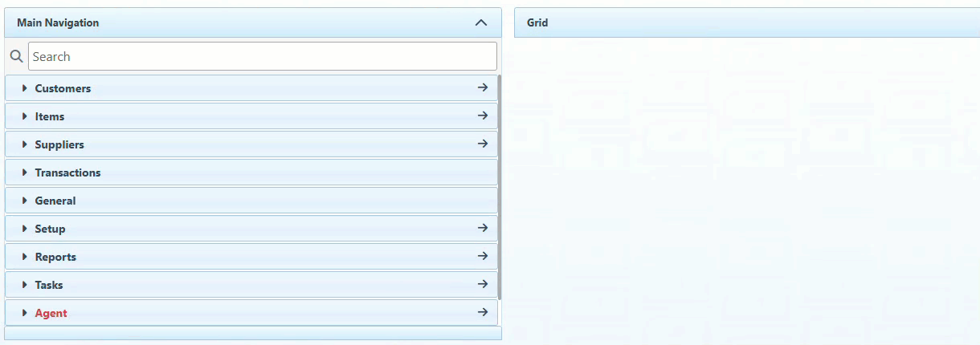
Task: Click the Reports row arrow icon
Action: tap(482, 256)
